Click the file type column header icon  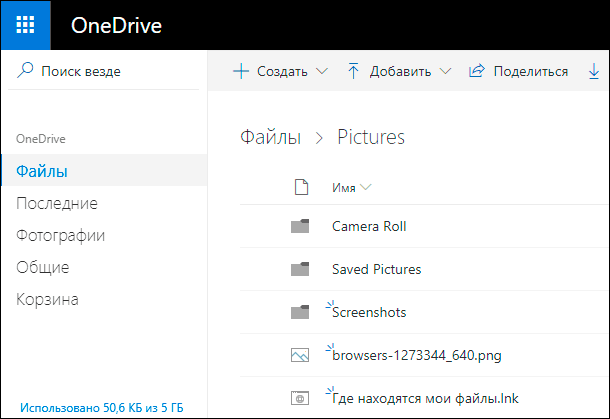point(301,187)
